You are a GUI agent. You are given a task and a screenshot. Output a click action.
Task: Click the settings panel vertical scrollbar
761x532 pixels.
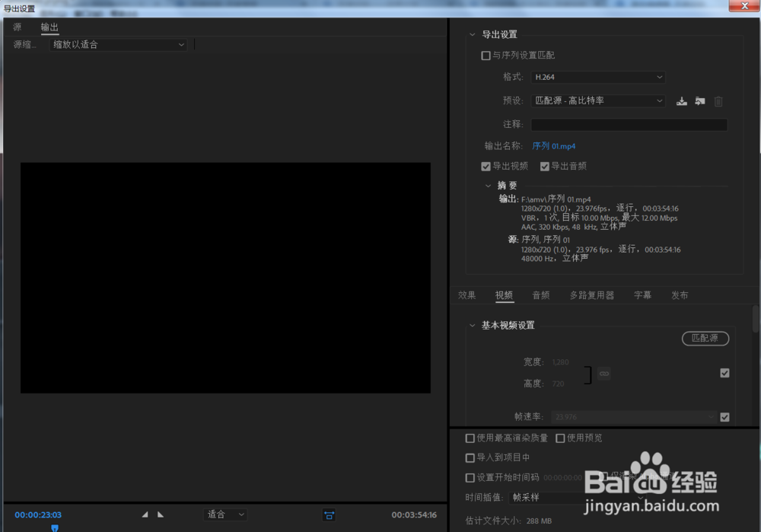[755, 319]
